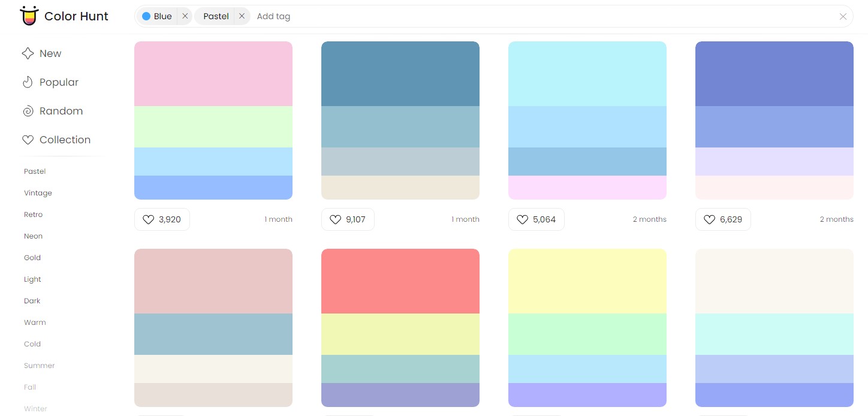Like the palette with 9,107 likes
This screenshot has width=868, height=416.
[348, 219]
